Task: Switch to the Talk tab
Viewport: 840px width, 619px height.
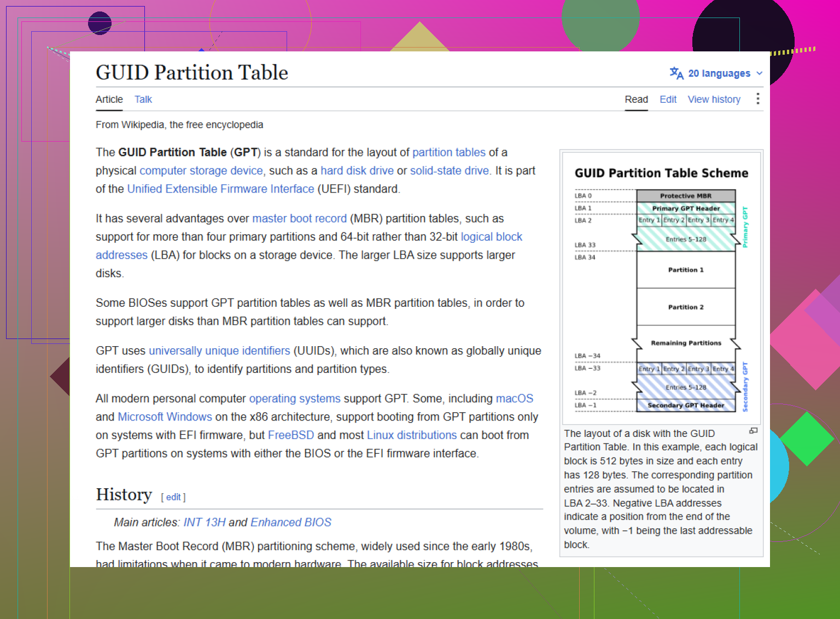Action: tap(143, 100)
